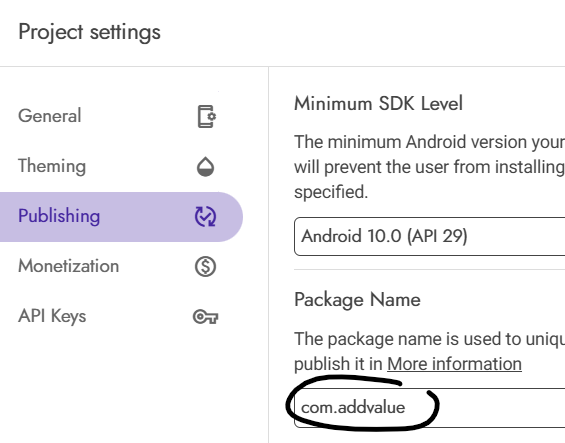Click the highlighted Publishing row background
Image resolution: width=565 pixels, height=443 pixels.
121,217
